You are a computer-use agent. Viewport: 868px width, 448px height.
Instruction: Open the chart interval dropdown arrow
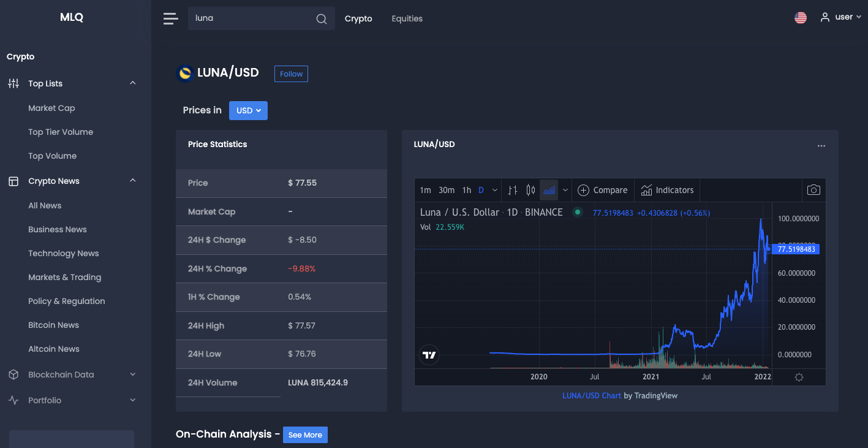tap(495, 190)
